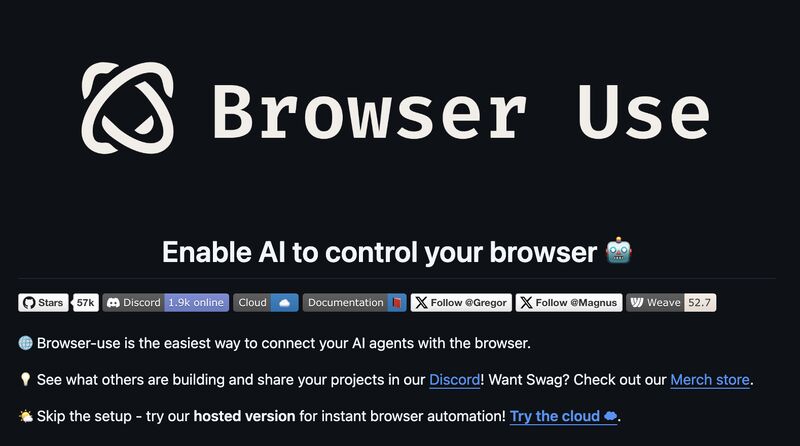800x446 pixels.
Task: Open the 1.9k online Discord badge
Action: coord(166,303)
